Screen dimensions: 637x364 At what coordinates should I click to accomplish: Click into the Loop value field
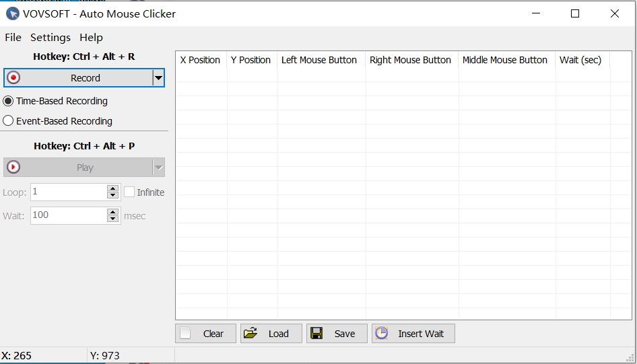pos(69,192)
